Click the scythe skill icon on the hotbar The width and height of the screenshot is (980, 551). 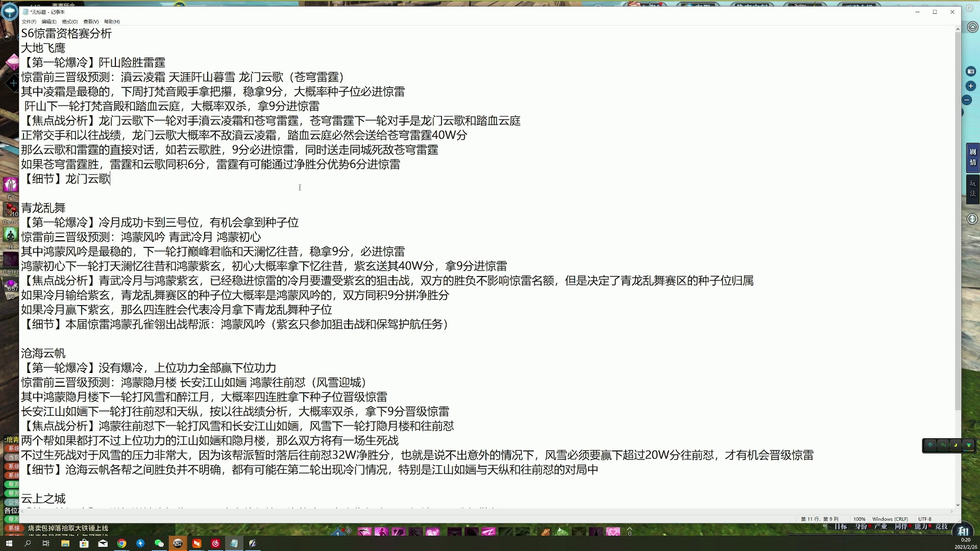(x=365, y=532)
